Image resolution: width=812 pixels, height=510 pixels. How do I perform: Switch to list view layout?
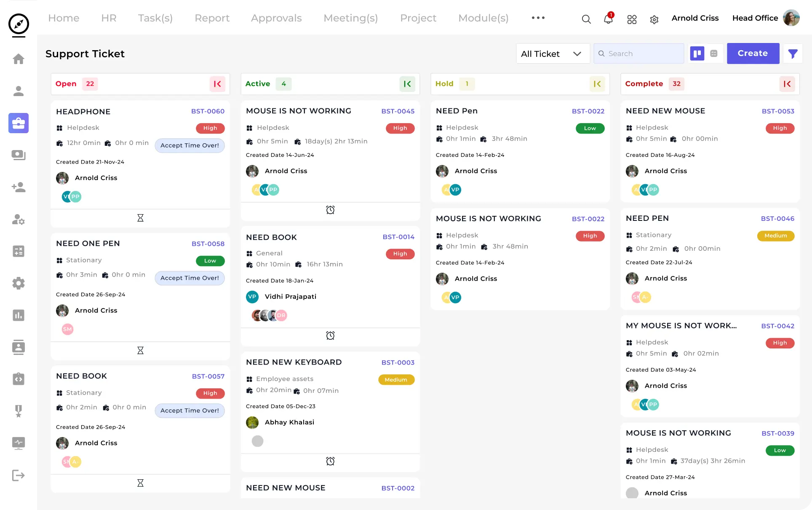714,54
